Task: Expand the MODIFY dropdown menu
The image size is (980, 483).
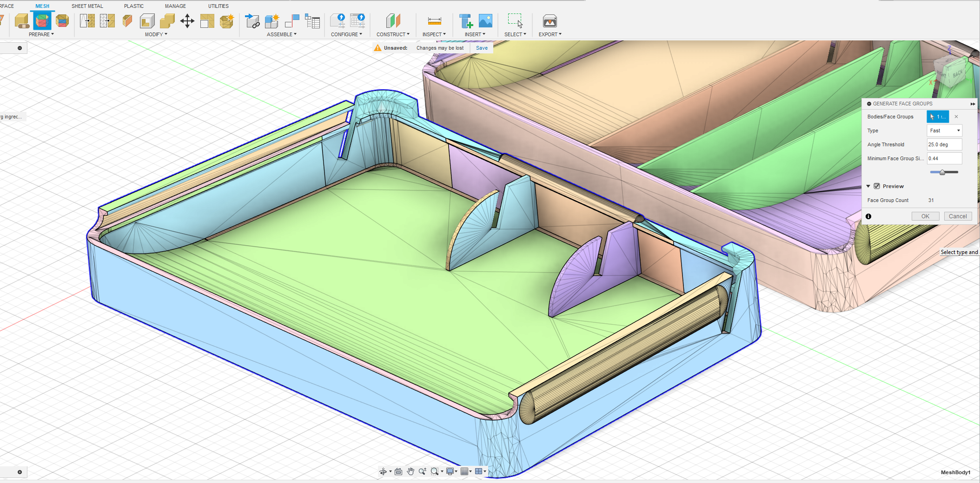Action: pyautogui.click(x=156, y=34)
